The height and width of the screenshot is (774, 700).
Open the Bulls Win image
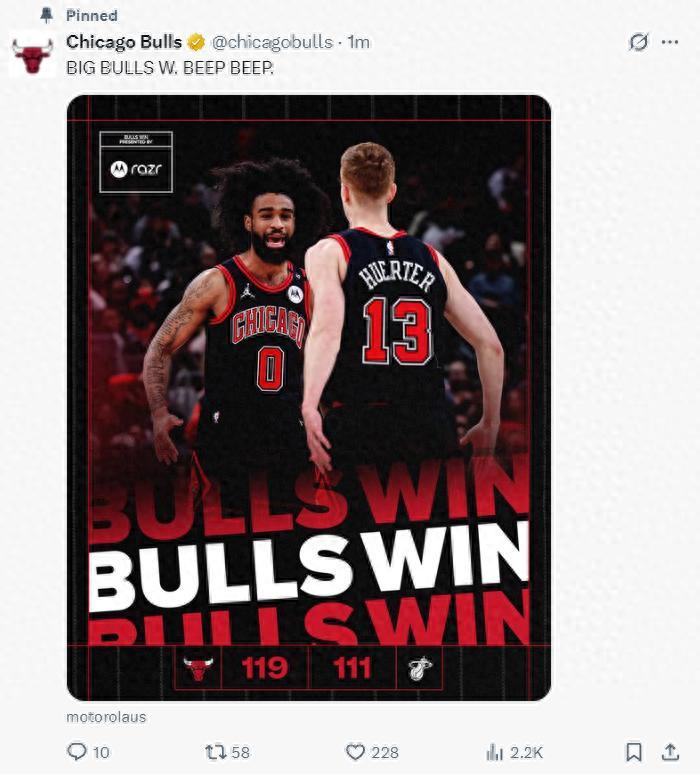tap(309, 398)
